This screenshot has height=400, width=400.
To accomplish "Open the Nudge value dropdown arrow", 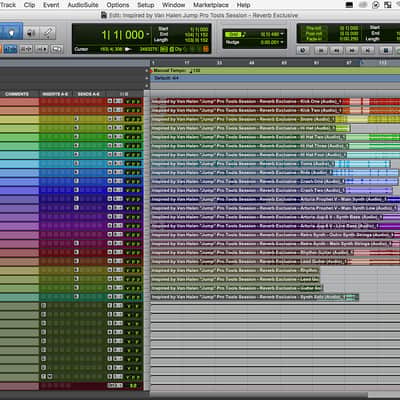I will (x=282, y=42).
